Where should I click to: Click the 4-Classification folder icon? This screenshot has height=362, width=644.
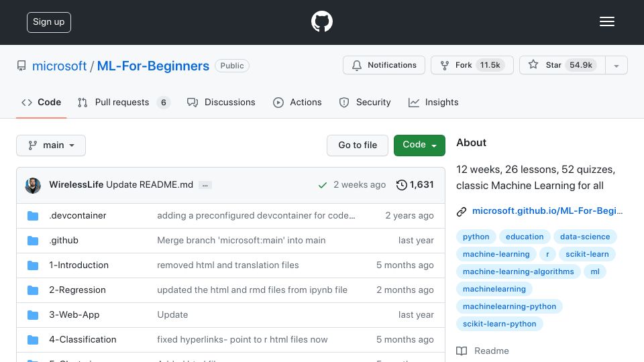point(33,340)
